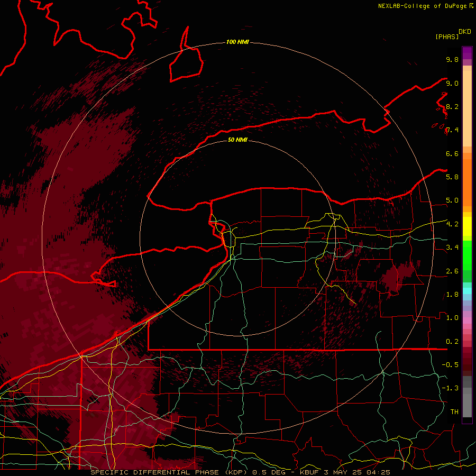
Task: Click the 1.0 color scale value
Action: click(x=452, y=317)
